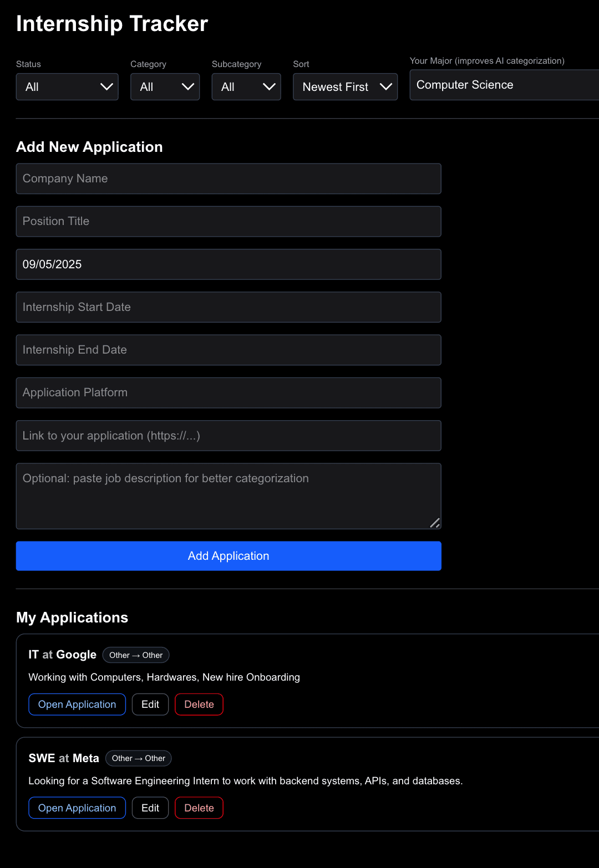Focus the Company Name input
Screen dimensions: 599x868
229,178
